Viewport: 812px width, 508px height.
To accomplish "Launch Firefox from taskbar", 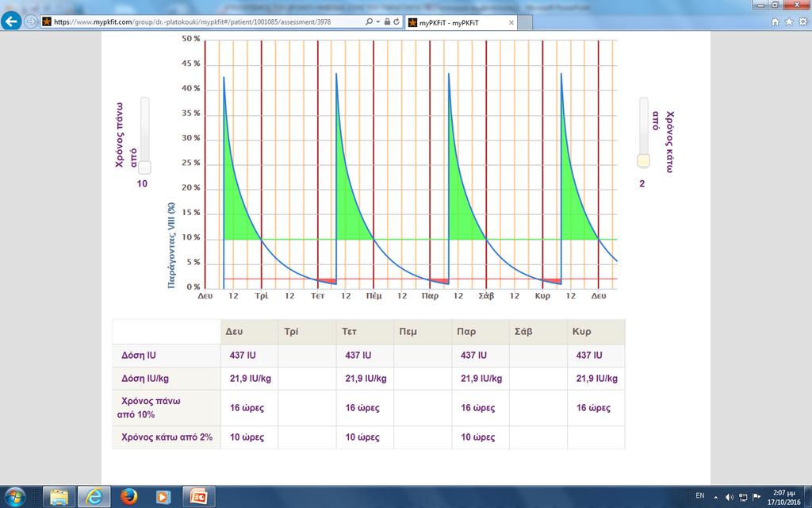I will tap(129, 497).
